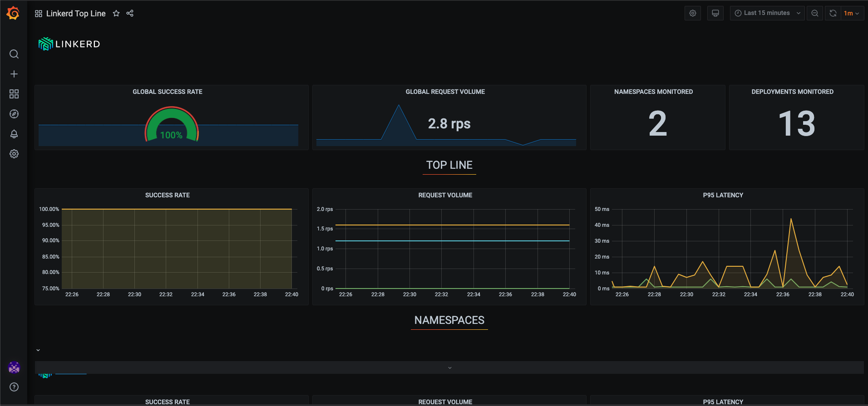Image resolution: width=868 pixels, height=406 pixels.
Task: Click the 100% success rate gauge
Action: (x=172, y=124)
